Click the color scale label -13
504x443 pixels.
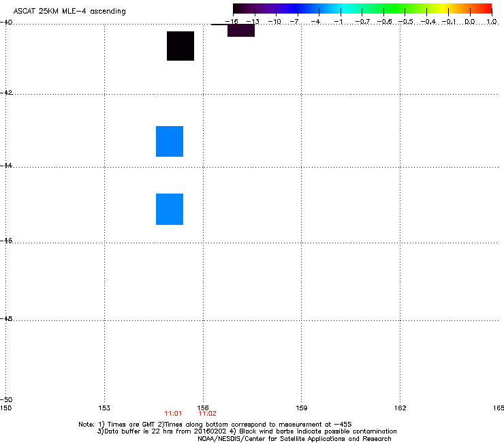click(x=253, y=22)
